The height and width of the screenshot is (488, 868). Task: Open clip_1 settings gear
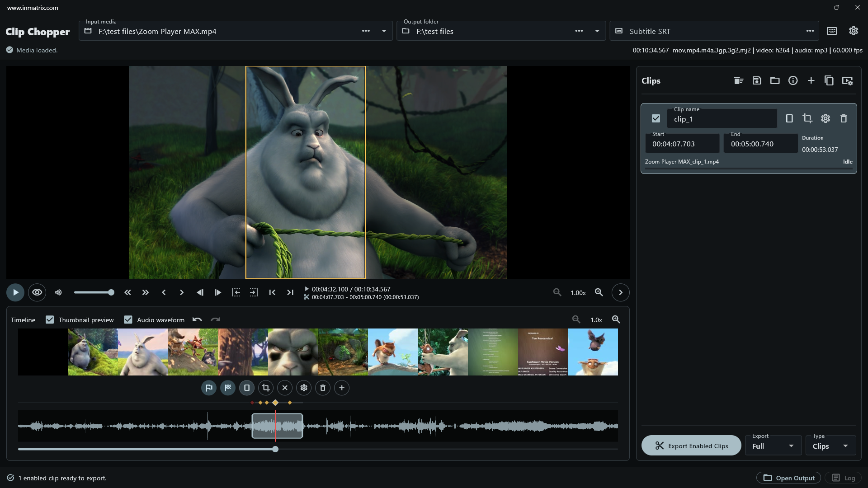[826, 118]
